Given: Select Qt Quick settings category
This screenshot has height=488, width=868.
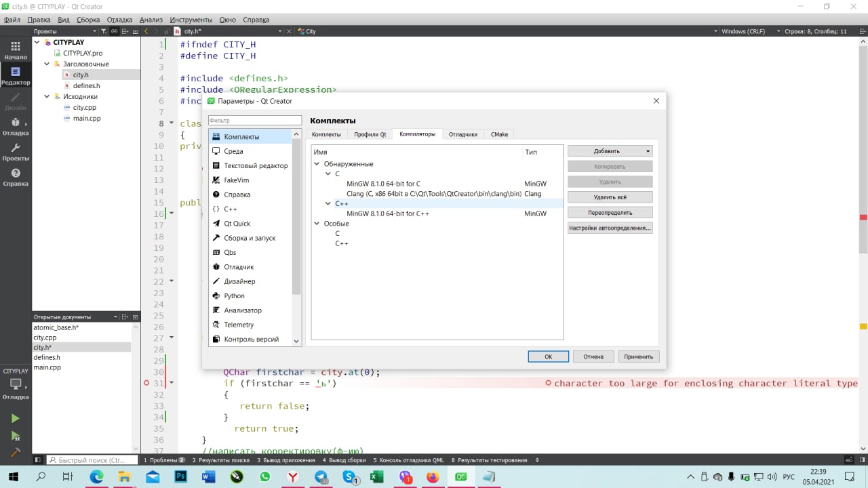Looking at the screenshot, I should click(251, 224).
